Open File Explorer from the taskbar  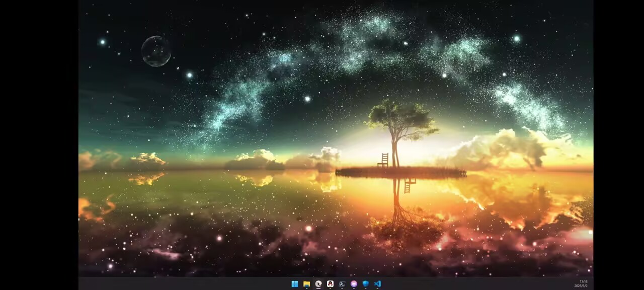[306, 284]
